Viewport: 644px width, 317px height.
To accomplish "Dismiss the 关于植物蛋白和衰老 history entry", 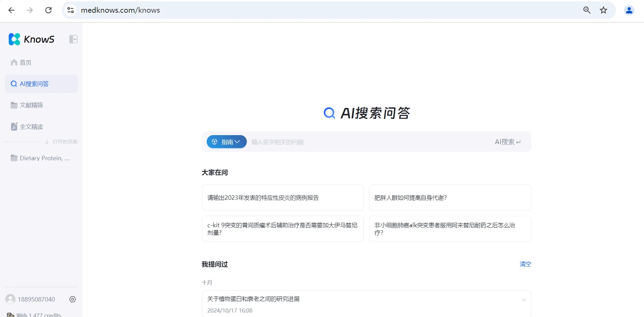I will [x=524, y=299].
